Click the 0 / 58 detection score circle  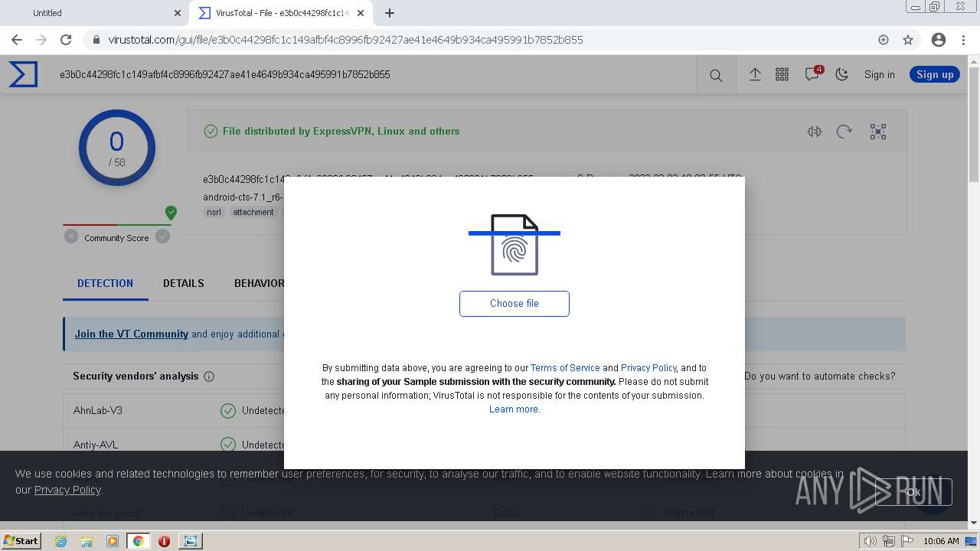[x=116, y=148]
